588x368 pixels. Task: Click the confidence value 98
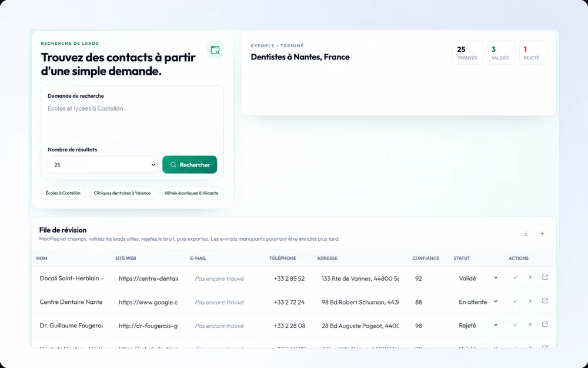pos(419,326)
